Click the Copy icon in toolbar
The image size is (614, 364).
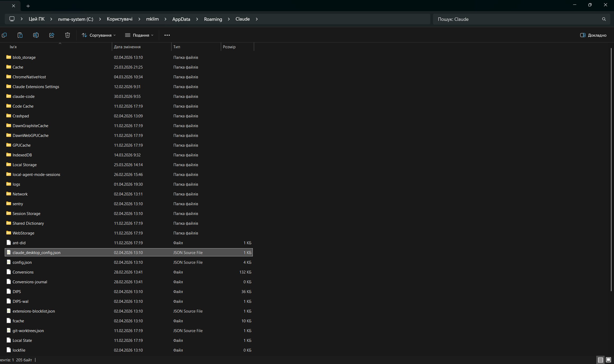click(4, 35)
